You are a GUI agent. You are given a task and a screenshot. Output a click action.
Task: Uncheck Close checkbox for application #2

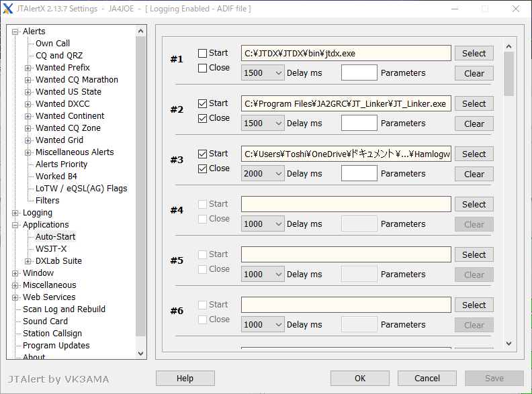[202, 118]
